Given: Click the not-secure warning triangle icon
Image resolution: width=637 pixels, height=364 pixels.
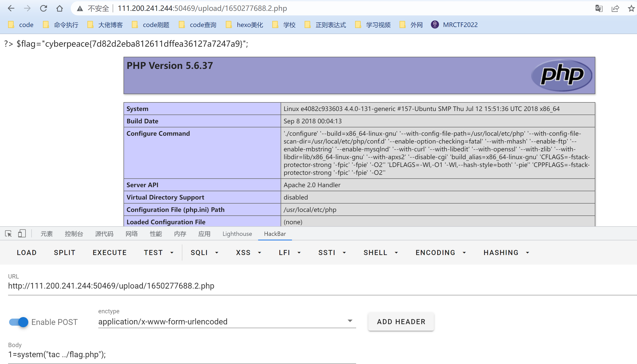Looking at the screenshot, I should [x=80, y=9].
